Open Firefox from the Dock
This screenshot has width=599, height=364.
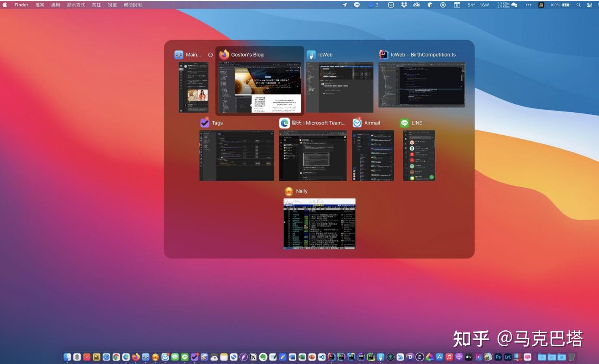[x=136, y=357]
